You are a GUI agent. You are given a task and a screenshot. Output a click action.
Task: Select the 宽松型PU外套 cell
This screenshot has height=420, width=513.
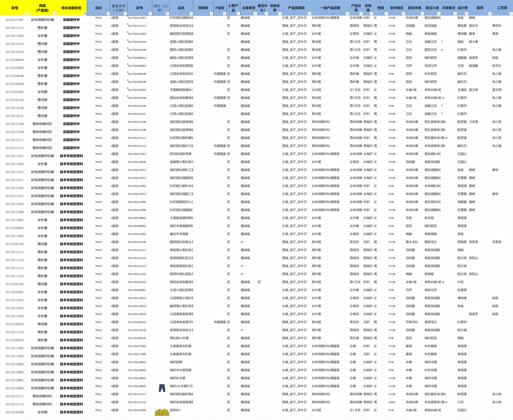tap(179, 338)
